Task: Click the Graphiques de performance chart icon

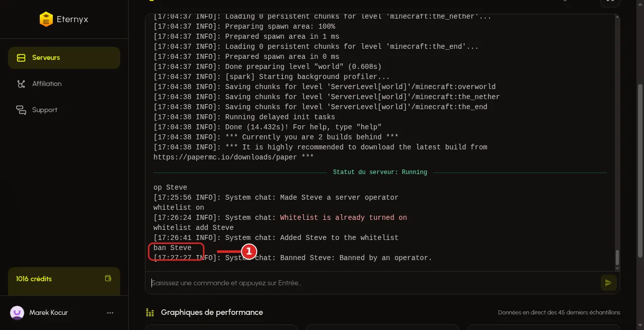Action: (x=150, y=312)
